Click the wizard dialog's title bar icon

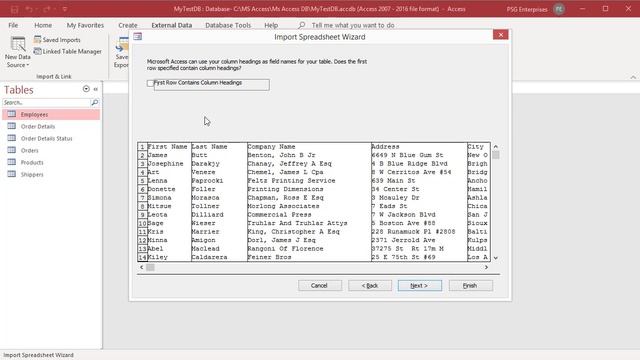pos(138,37)
